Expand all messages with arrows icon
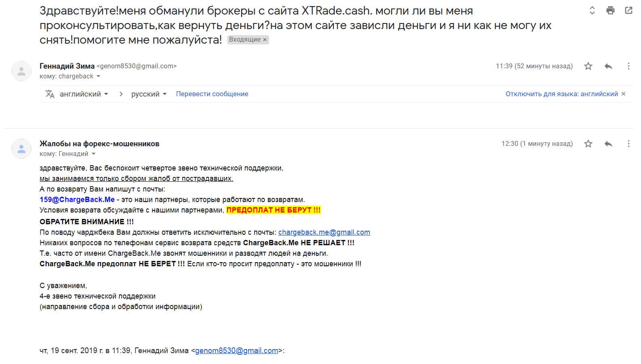The width and height of the screenshot is (641, 364). pos(592,11)
